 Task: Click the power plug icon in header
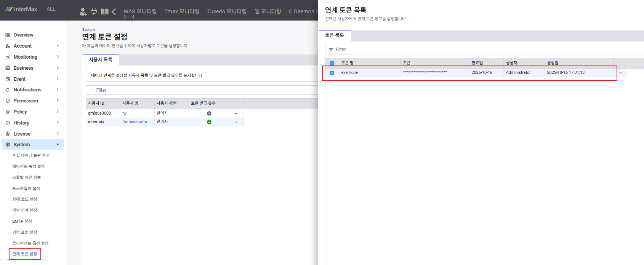coord(94,12)
